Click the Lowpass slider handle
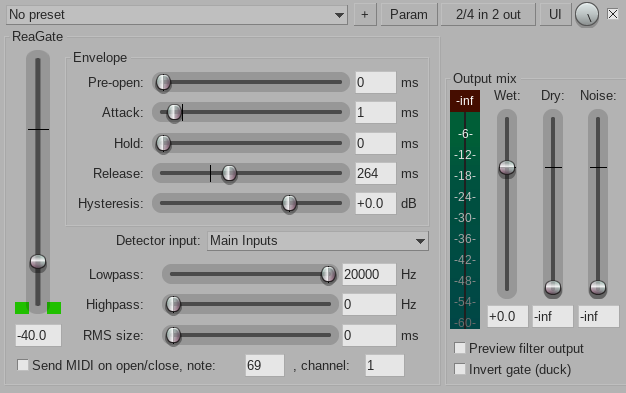 [328, 274]
